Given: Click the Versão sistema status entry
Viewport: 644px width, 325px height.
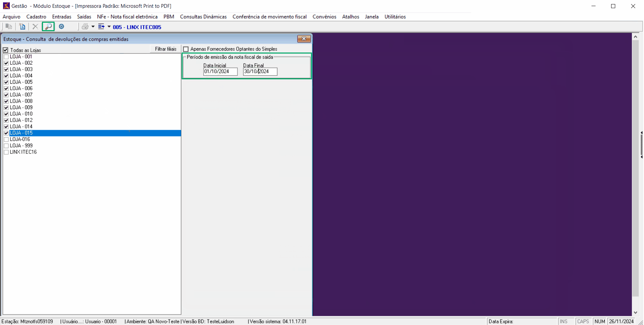Looking at the screenshot, I should click(277, 322).
